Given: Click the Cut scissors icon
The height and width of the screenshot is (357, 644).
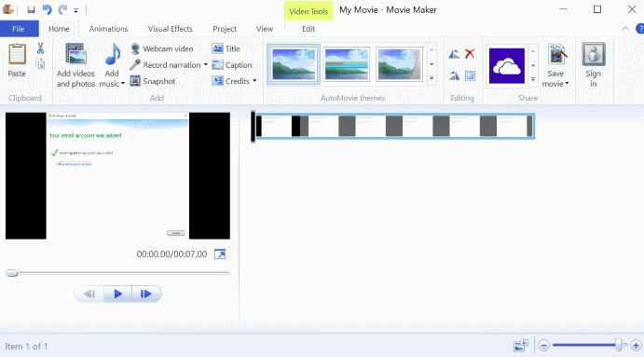Looking at the screenshot, I should click(40, 48).
